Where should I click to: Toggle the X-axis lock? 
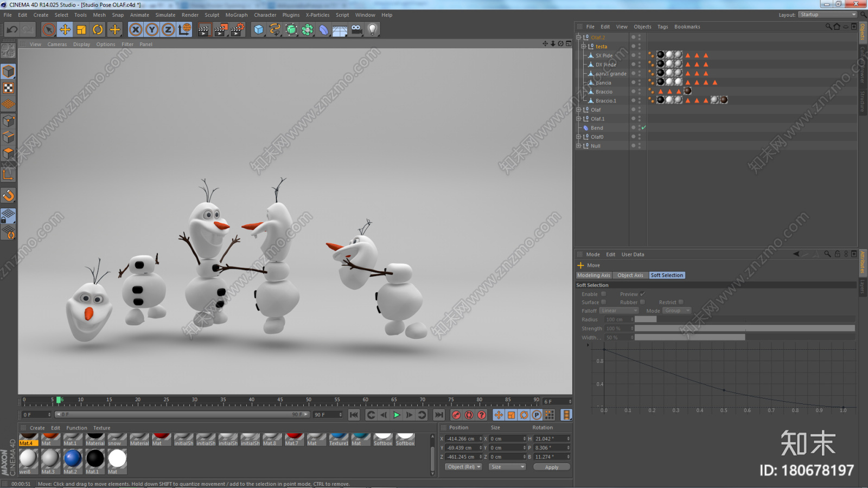coord(136,29)
